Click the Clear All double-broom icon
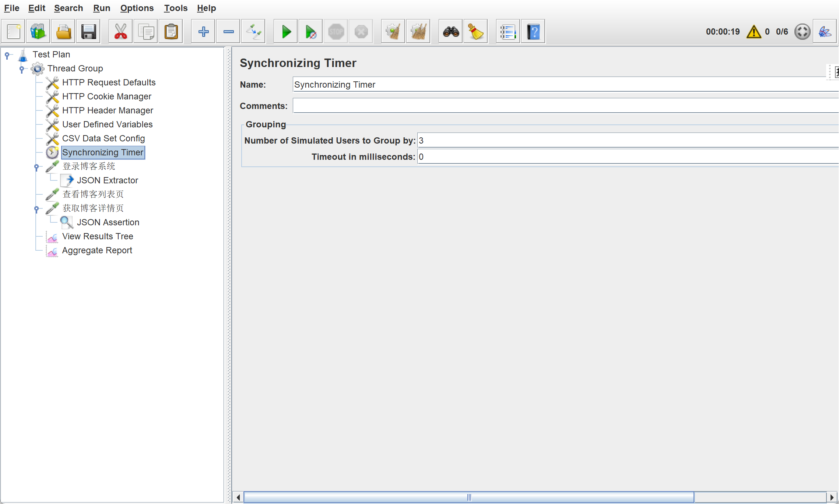Image resolution: width=839 pixels, height=504 pixels. coord(418,32)
